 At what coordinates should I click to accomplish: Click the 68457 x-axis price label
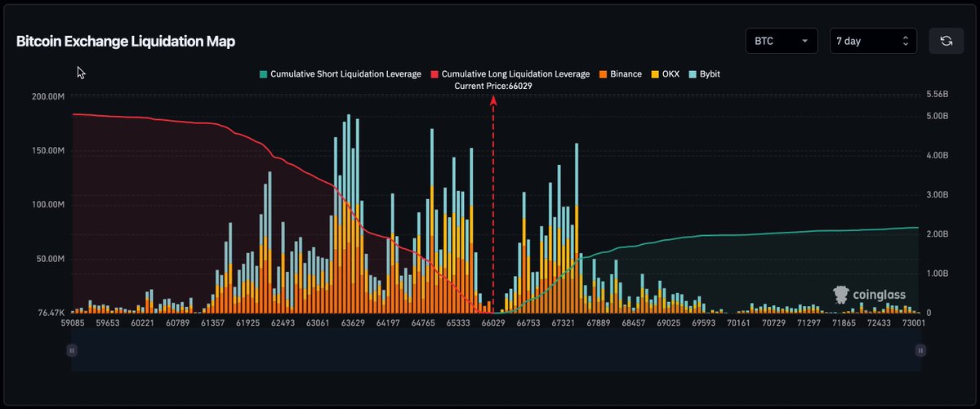pyautogui.click(x=634, y=324)
